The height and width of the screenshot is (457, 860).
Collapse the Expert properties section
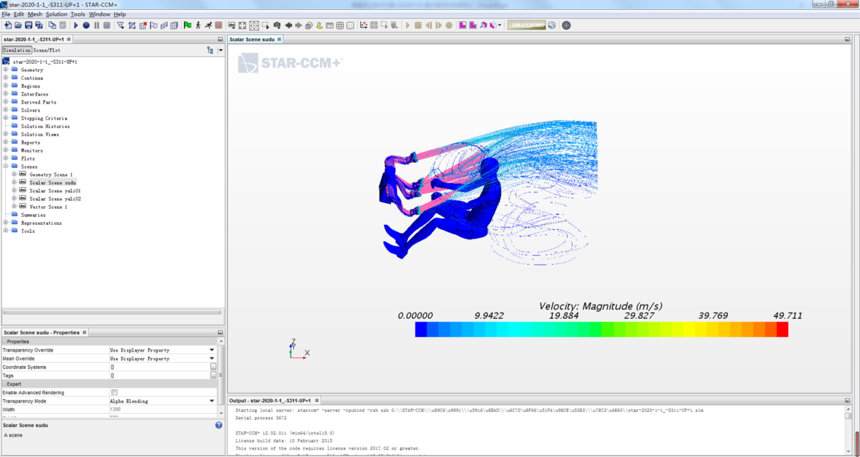tap(4, 383)
